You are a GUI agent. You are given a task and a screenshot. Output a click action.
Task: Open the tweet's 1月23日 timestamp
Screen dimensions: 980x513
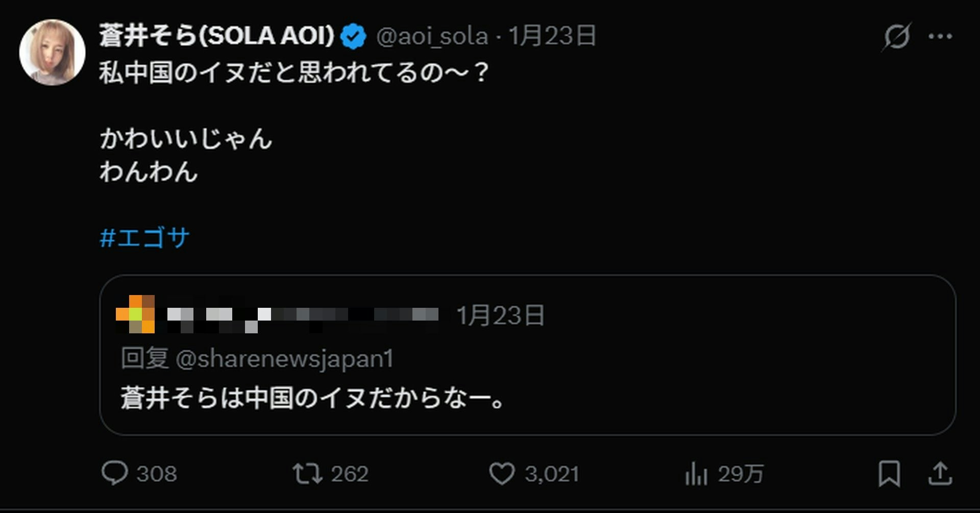[x=552, y=36]
